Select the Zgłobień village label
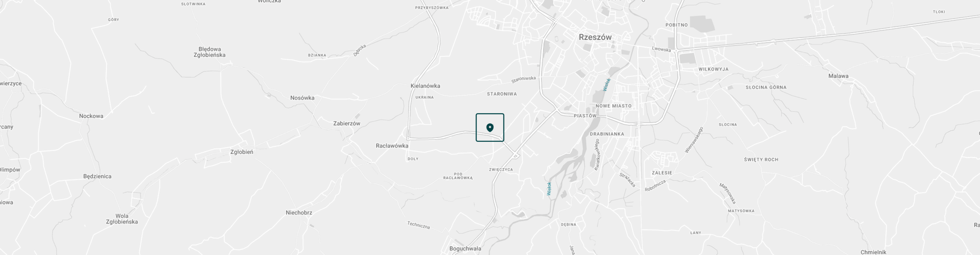 [242, 152]
